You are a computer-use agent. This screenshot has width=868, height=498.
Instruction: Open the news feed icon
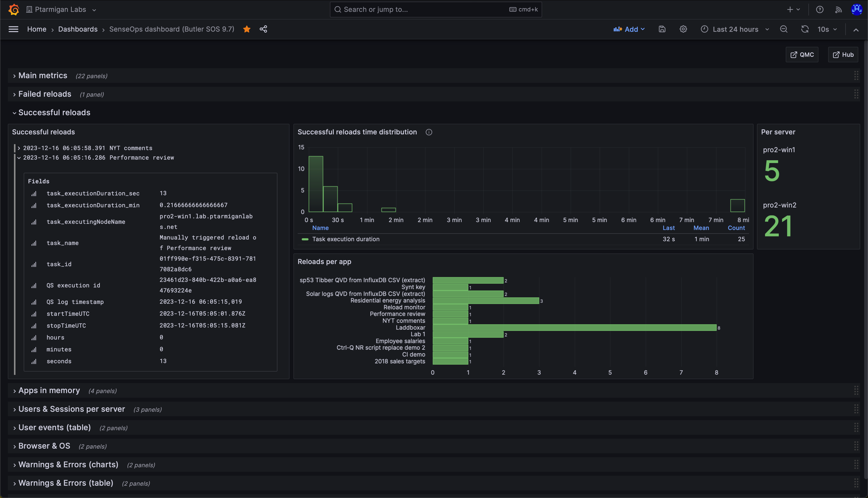[838, 10]
